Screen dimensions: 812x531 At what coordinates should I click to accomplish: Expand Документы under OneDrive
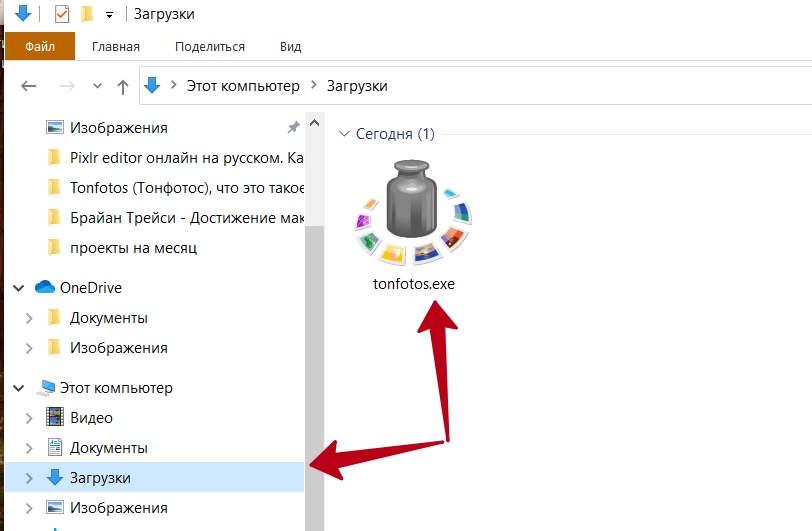30,318
